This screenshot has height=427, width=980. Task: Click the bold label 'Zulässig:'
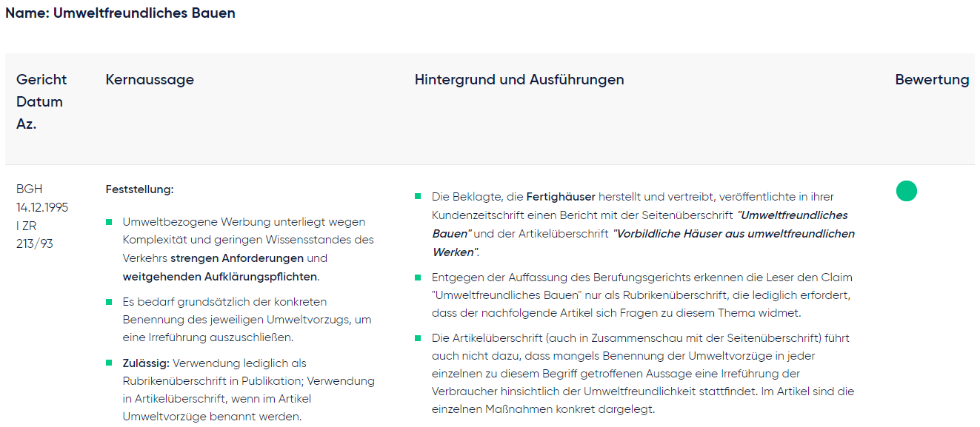coord(146,363)
